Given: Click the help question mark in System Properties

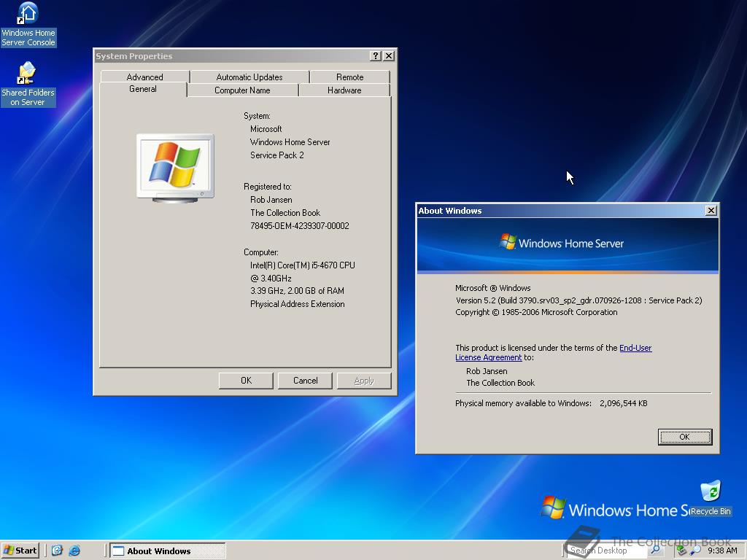Looking at the screenshot, I should (376, 55).
